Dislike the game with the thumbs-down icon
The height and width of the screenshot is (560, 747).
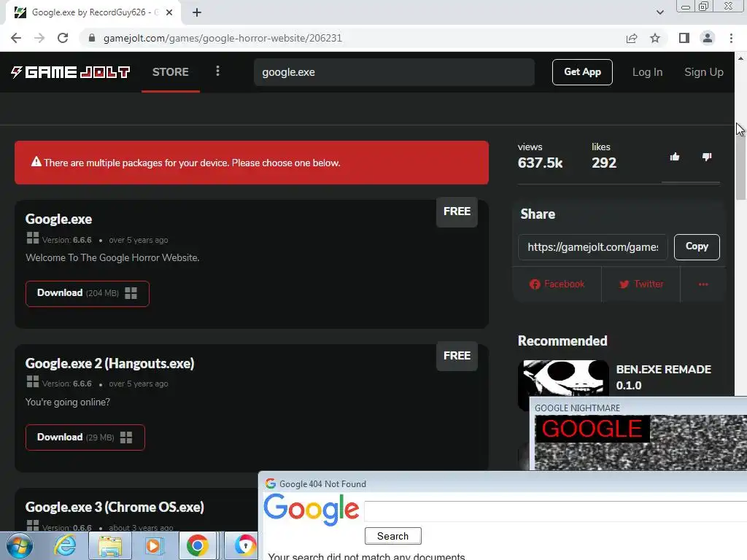[x=706, y=157]
